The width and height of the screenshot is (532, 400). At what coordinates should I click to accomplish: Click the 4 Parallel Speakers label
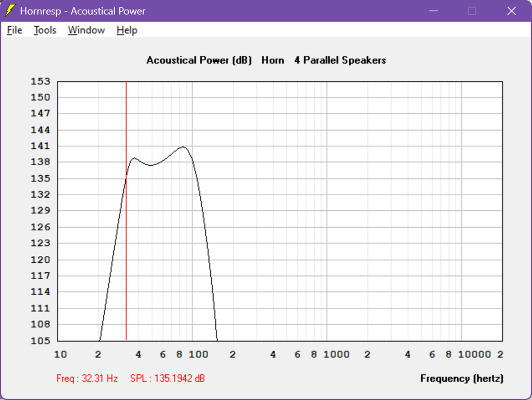(x=340, y=60)
